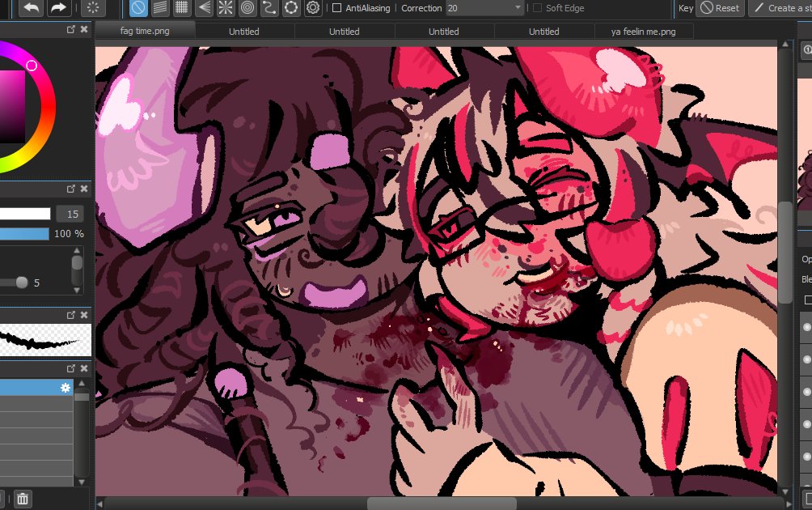Click brush list scroll down arrow
This screenshot has width=812, height=510.
tap(82, 482)
